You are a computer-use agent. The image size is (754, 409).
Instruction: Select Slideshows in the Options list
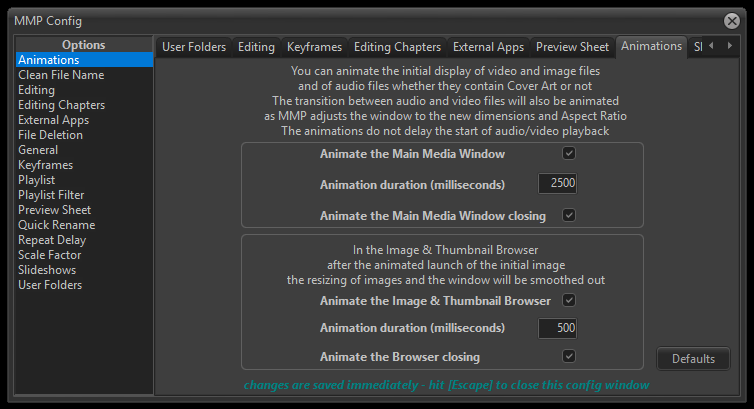pos(84,270)
